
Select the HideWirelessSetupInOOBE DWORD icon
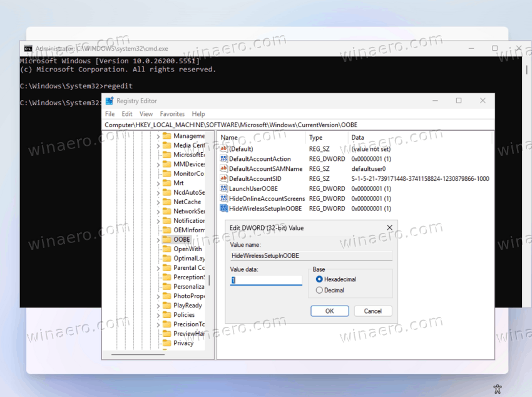coord(223,209)
